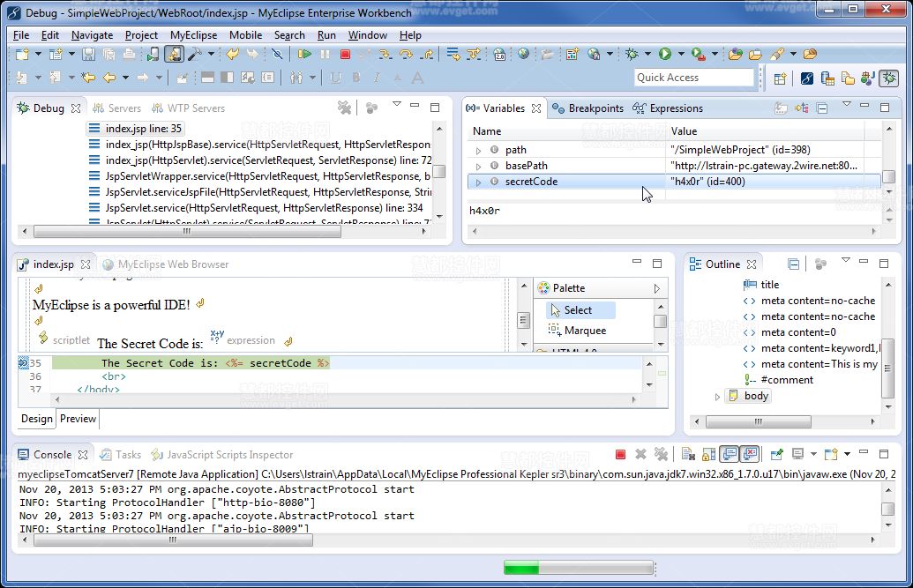Click the Step Into button

click(x=385, y=54)
